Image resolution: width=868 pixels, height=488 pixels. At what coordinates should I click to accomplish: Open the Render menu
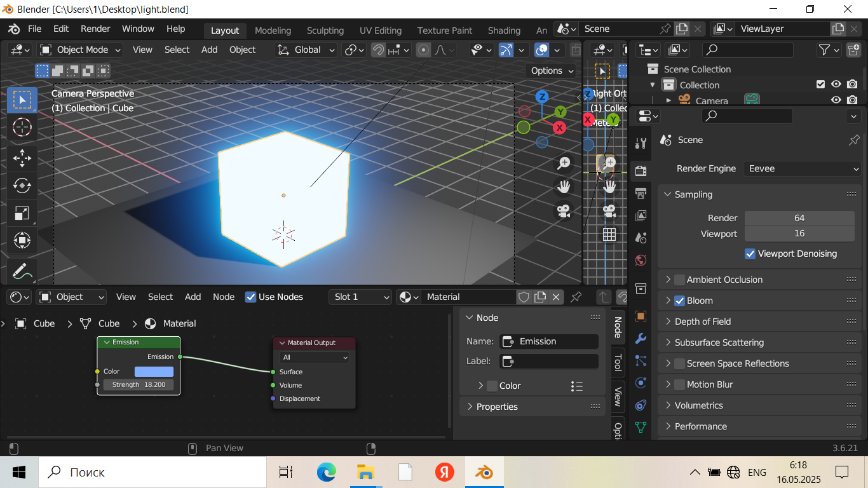click(95, 29)
